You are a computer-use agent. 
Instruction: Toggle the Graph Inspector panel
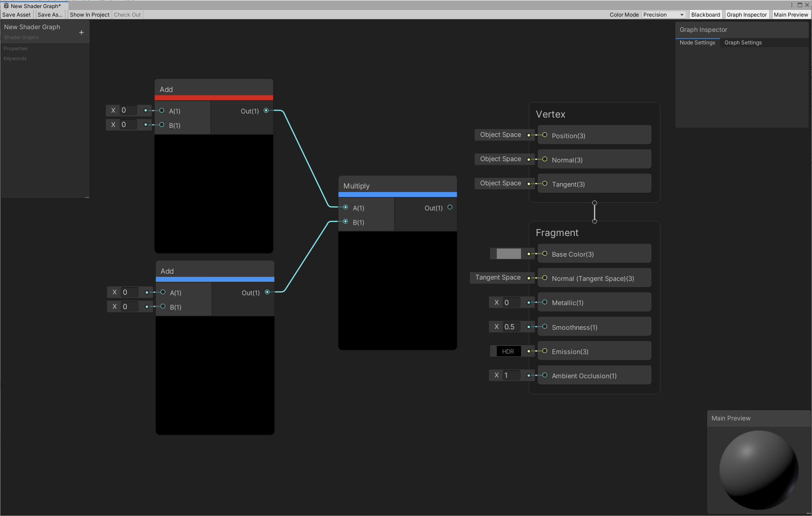click(x=747, y=15)
